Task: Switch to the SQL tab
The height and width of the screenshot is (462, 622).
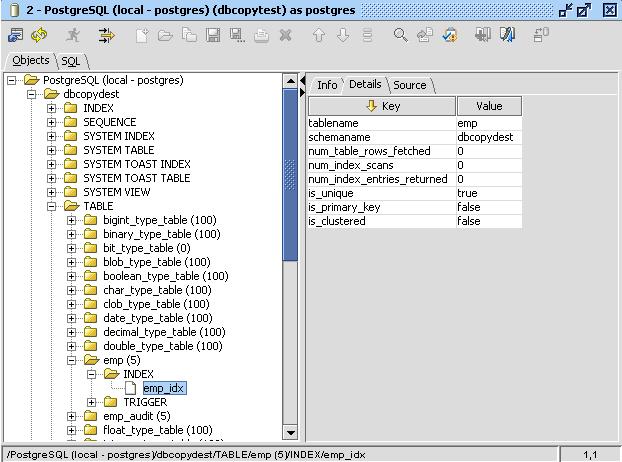Action: point(70,61)
